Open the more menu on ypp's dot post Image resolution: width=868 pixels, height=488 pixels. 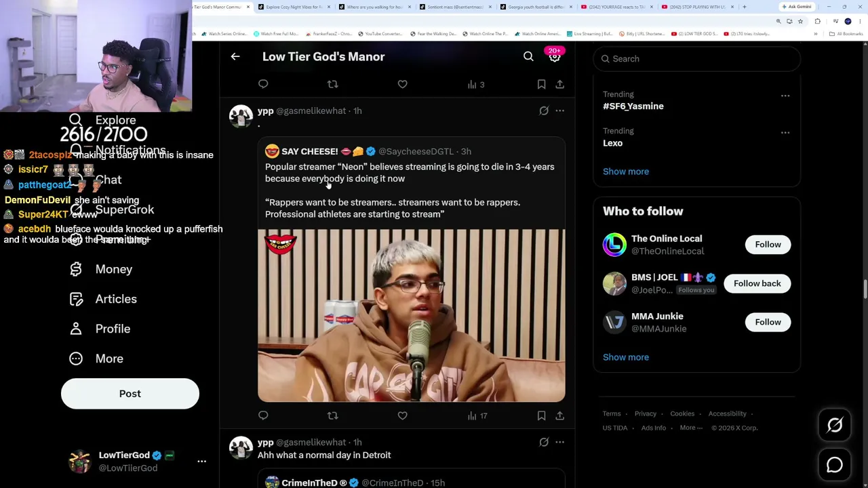559,110
